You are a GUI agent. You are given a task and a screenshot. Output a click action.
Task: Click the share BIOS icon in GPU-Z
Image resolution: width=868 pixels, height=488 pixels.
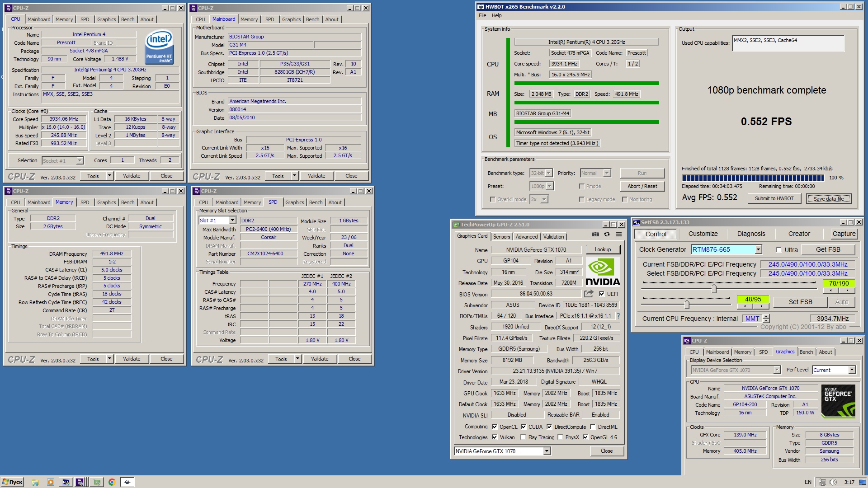[x=589, y=294]
